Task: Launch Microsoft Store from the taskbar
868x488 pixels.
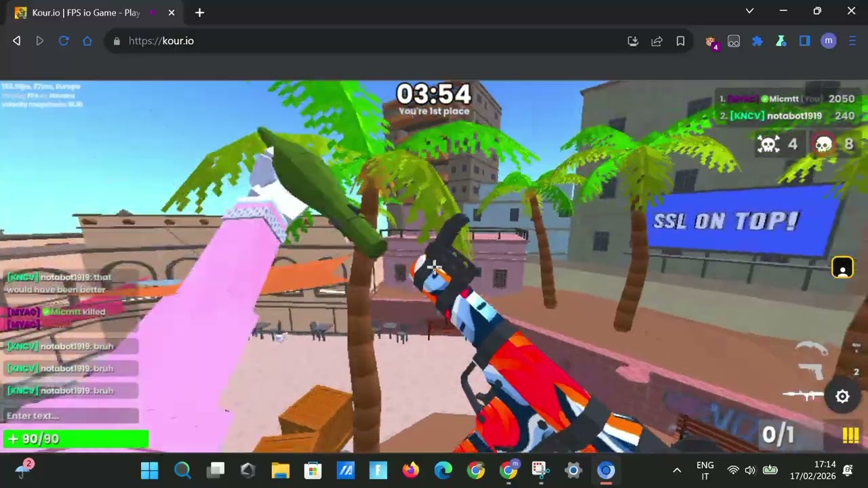Action: point(313,470)
